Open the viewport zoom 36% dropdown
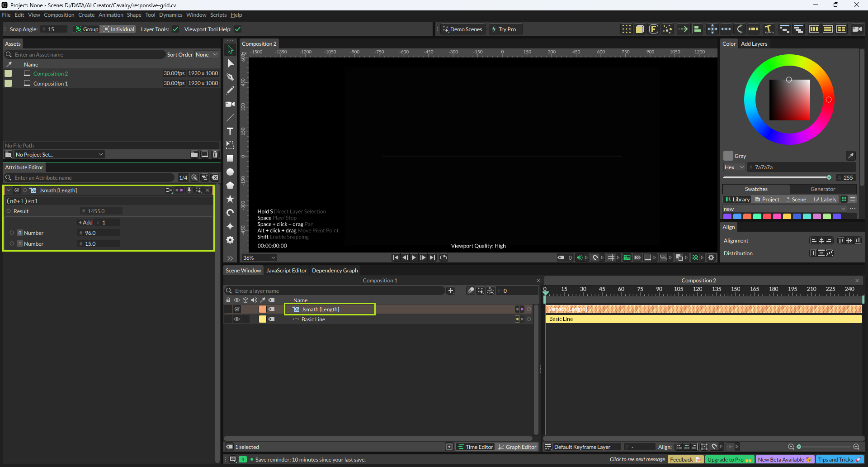Viewport: 868px width, 467px height. tap(259, 257)
